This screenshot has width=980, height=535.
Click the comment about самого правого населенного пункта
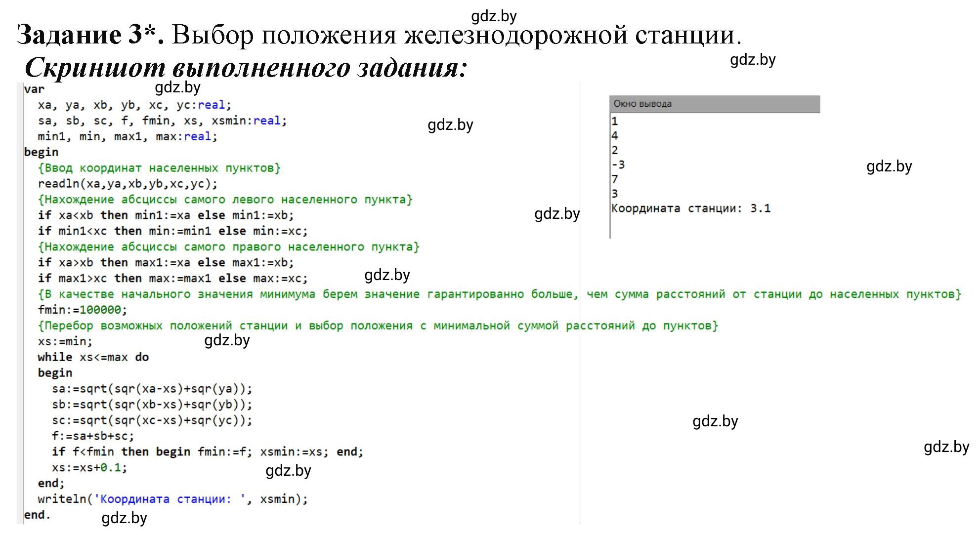228,247
